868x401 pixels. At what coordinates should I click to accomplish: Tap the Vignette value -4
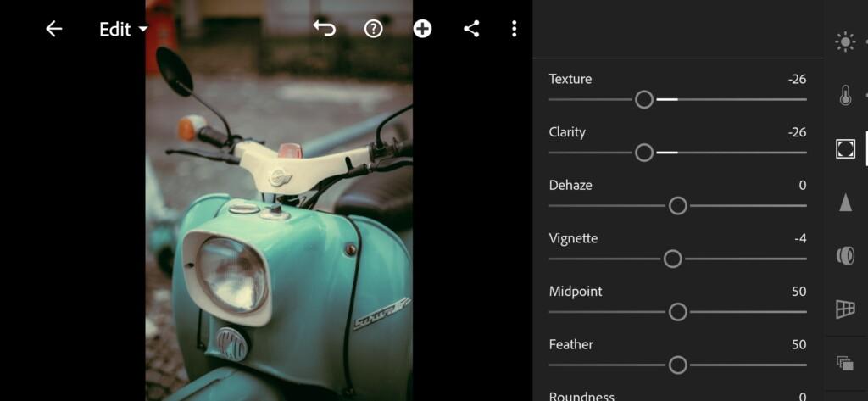(800, 239)
